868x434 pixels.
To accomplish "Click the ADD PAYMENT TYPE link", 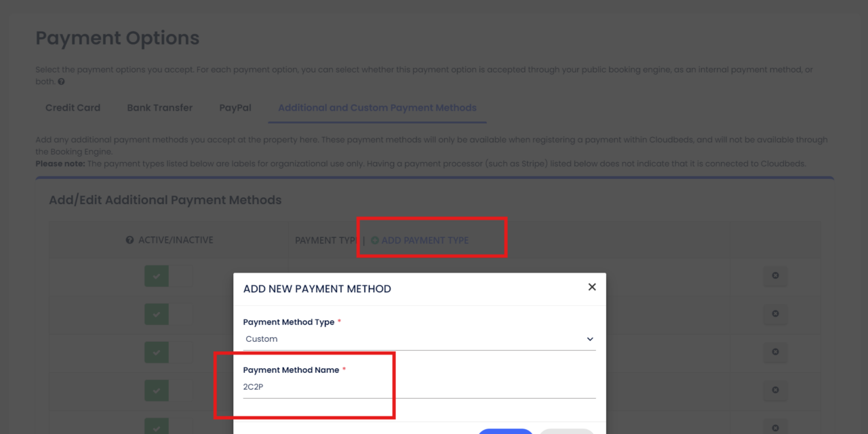I will pos(424,240).
